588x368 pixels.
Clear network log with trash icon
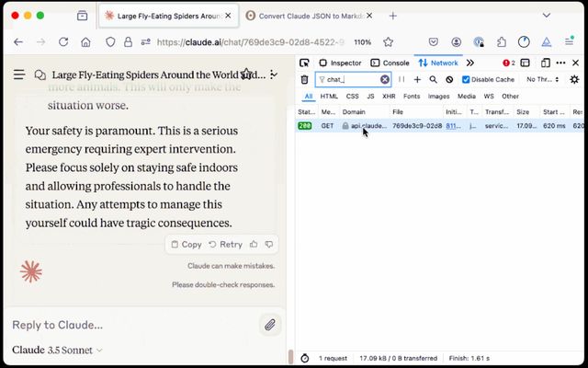point(304,79)
